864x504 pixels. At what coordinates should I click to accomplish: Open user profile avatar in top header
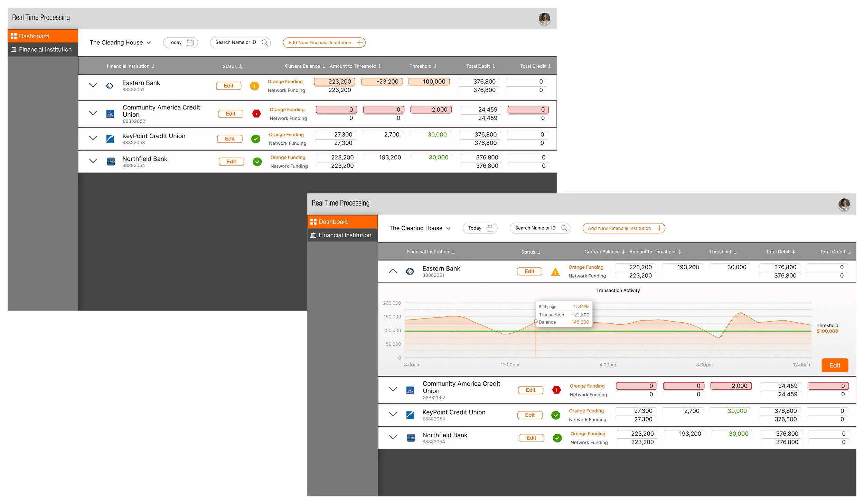click(544, 18)
